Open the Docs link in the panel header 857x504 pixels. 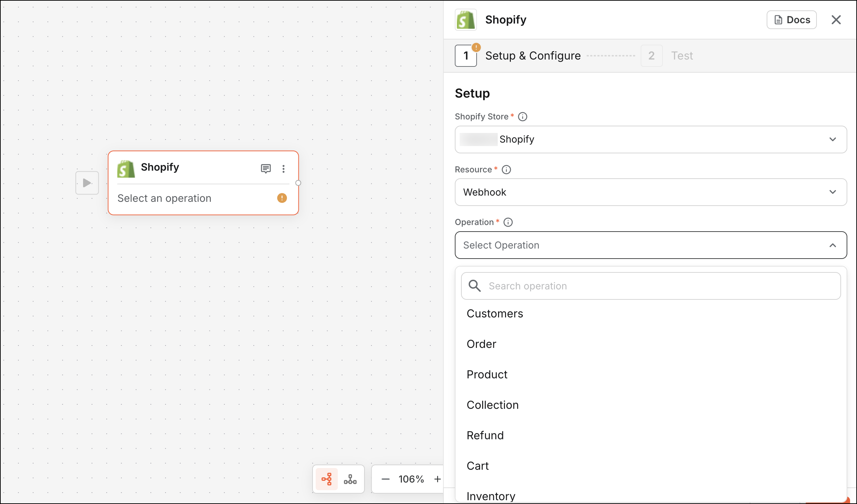(792, 20)
